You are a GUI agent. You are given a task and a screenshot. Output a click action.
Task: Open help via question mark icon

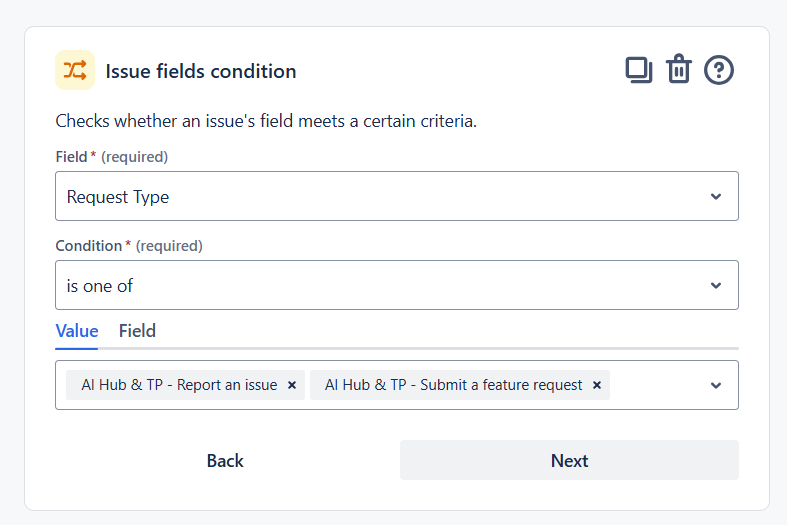click(x=719, y=70)
